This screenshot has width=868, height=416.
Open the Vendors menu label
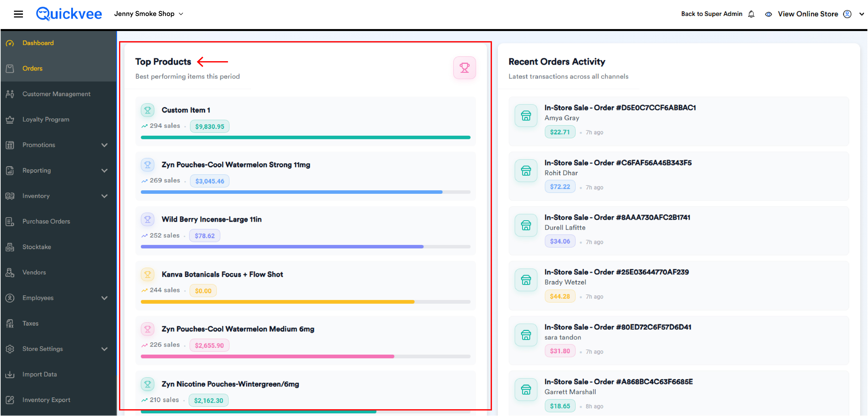click(x=34, y=272)
